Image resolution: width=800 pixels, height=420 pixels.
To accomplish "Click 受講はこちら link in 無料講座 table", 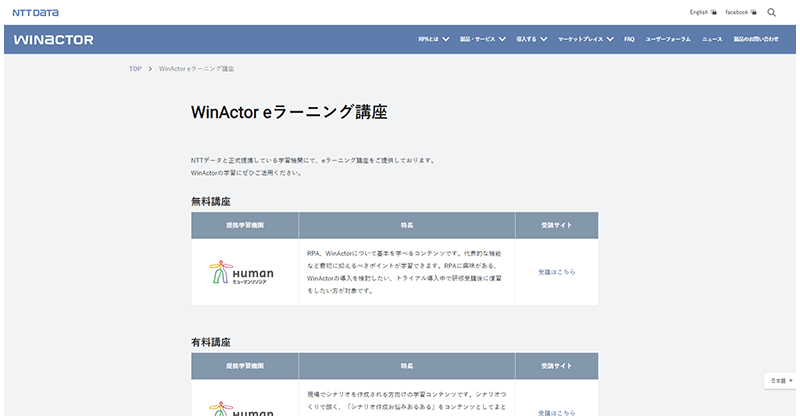I will tap(557, 273).
